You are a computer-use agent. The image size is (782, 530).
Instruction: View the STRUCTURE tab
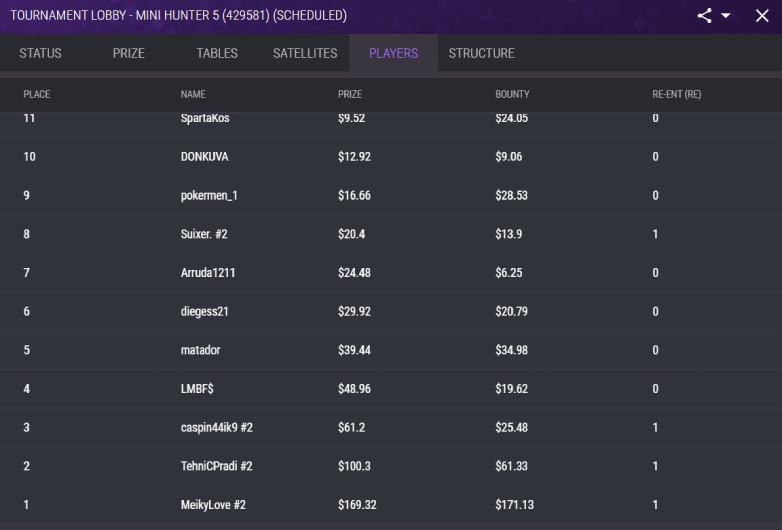[481, 53]
